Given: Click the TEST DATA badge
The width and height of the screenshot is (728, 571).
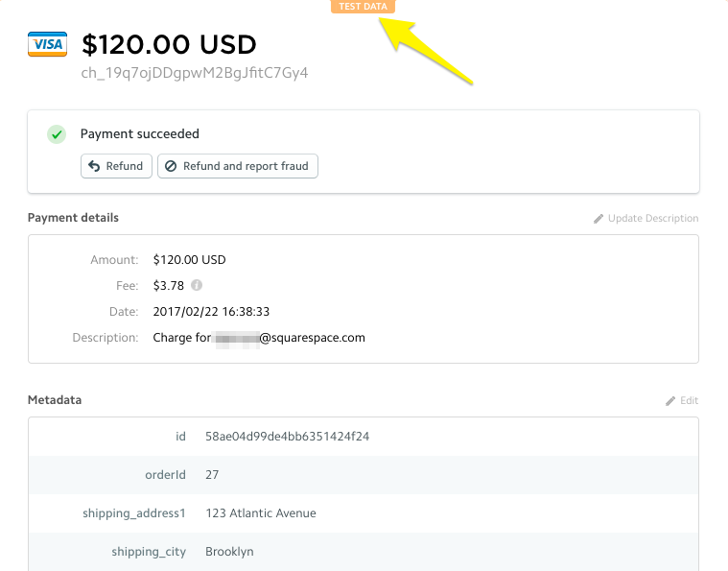Looking at the screenshot, I should point(363,7).
